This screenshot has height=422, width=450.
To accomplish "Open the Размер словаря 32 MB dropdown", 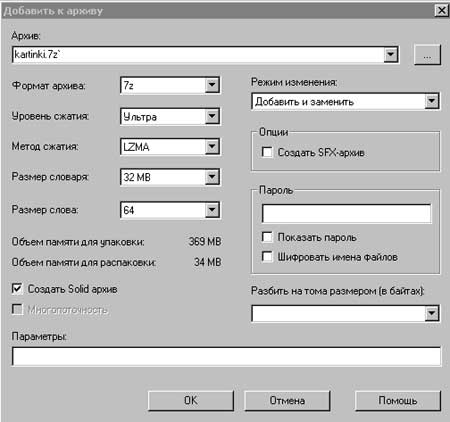I will (x=212, y=177).
